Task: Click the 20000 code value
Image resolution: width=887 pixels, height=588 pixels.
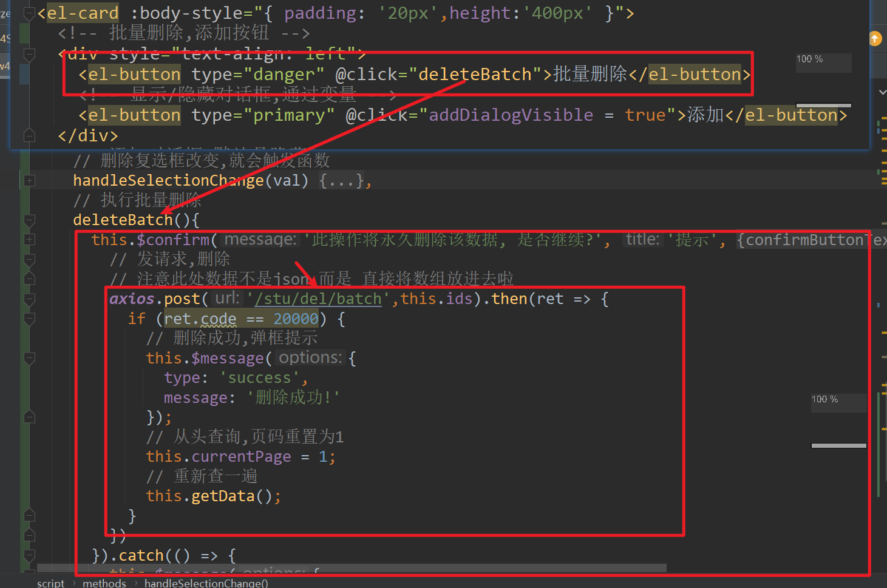Action: pos(296,319)
